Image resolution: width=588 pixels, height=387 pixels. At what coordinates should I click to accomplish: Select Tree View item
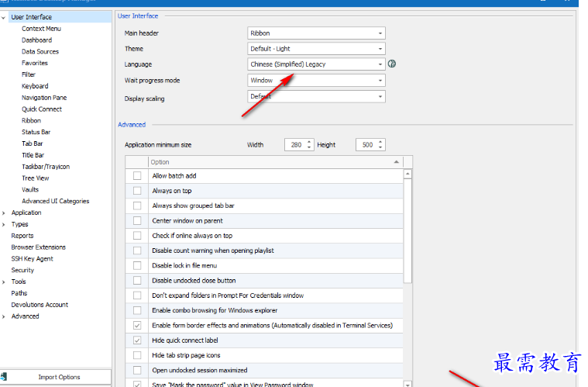coord(36,178)
